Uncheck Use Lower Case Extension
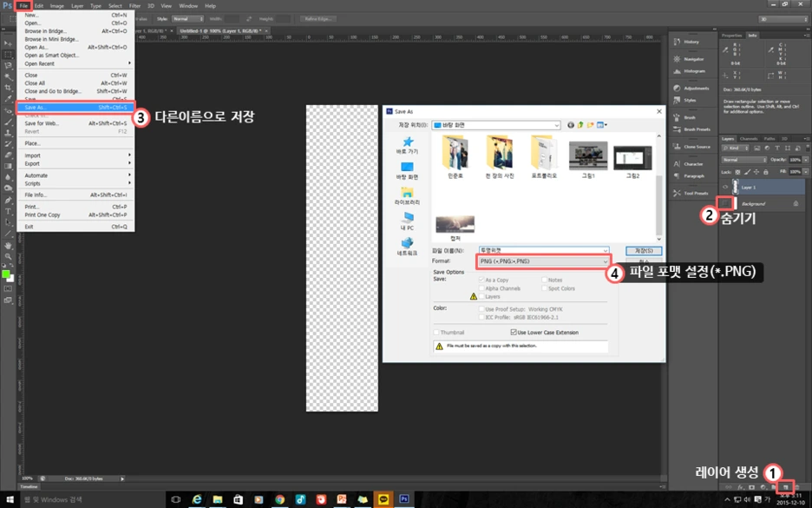812x508 pixels. point(514,333)
